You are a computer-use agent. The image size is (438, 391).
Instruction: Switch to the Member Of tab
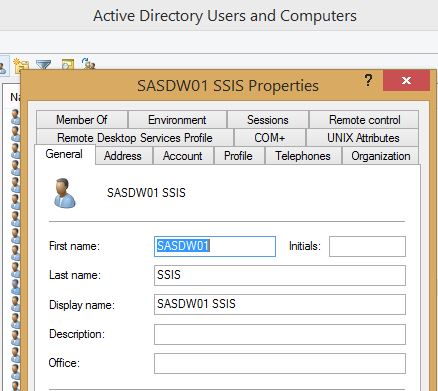82,120
